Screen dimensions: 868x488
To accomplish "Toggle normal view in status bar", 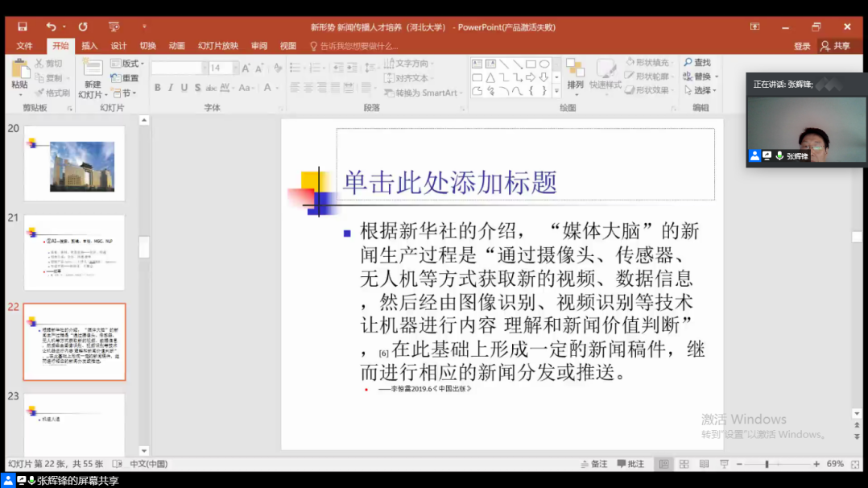I will coord(663,464).
